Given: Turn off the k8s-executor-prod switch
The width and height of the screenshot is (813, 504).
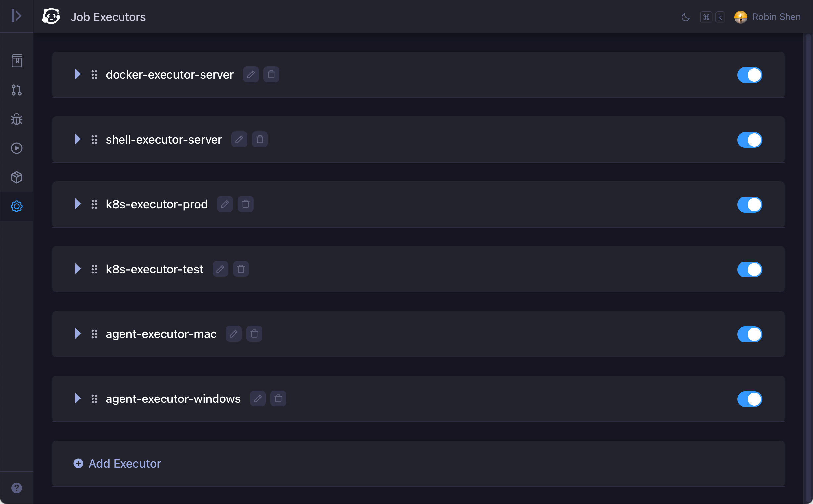Looking at the screenshot, I should click(x=749, y=204).
